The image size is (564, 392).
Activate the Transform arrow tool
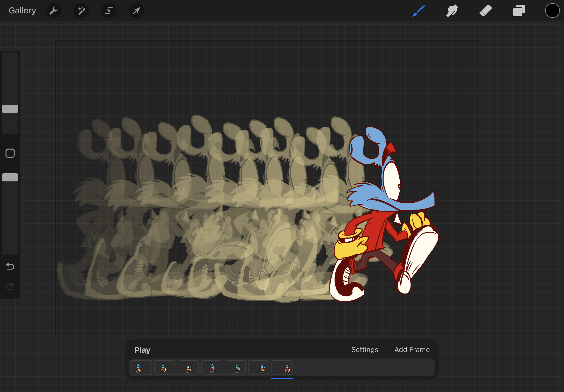(136, 11)
